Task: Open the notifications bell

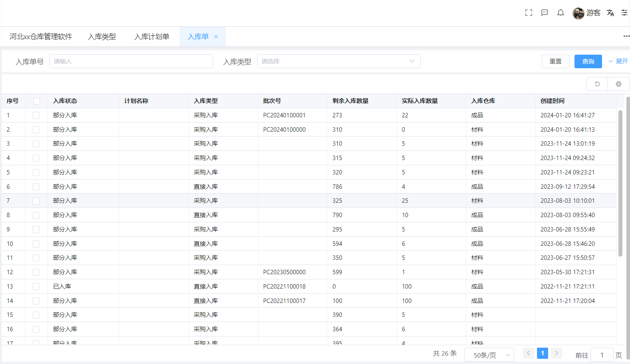Action: [561, 13]
